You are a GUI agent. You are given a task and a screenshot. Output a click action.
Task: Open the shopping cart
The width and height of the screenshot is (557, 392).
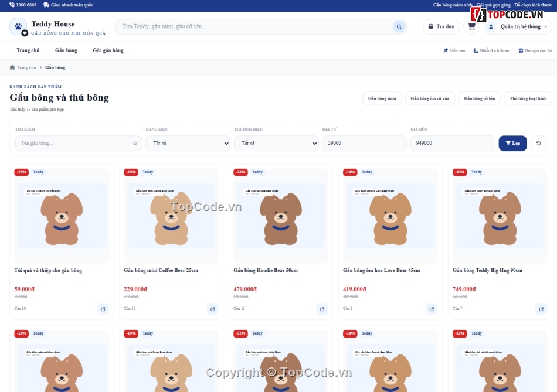pos(471,26)
